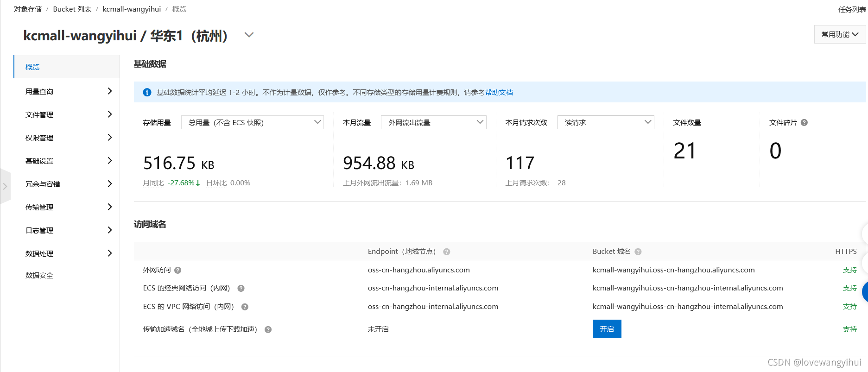Click the 上月外网流出流量 1.69 MB text
Viewport: 868px width, 372px height.
[387, 183]
